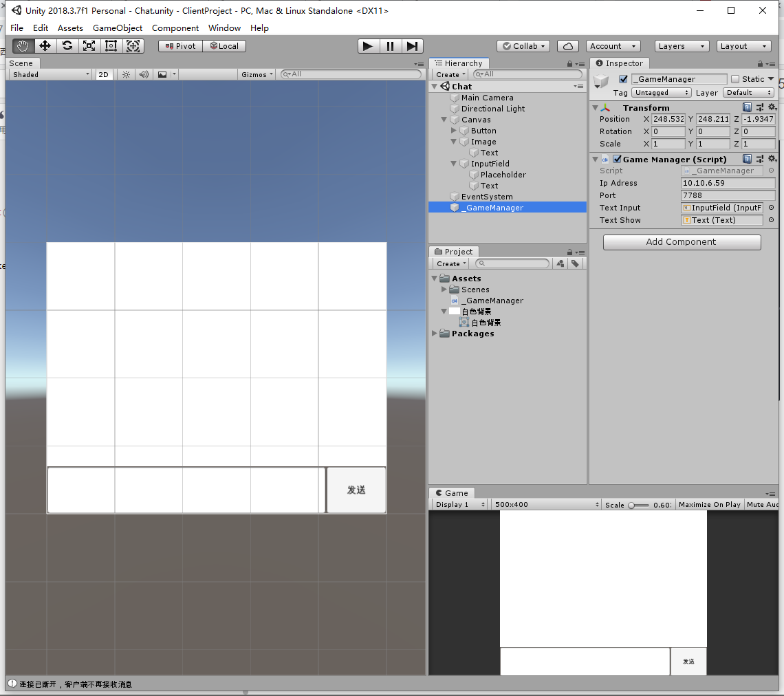
Task: Start Play mode
Action: tap(369, 46)
